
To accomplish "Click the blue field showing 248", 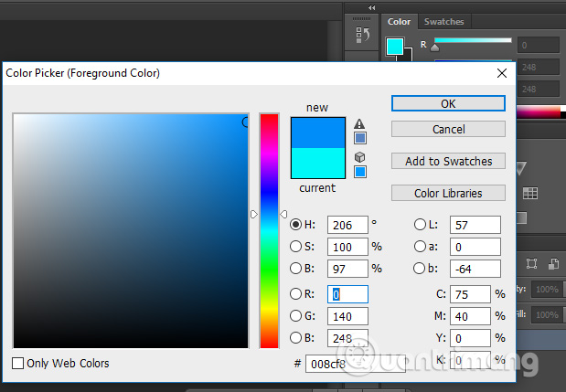I will (x=347, y=338).
